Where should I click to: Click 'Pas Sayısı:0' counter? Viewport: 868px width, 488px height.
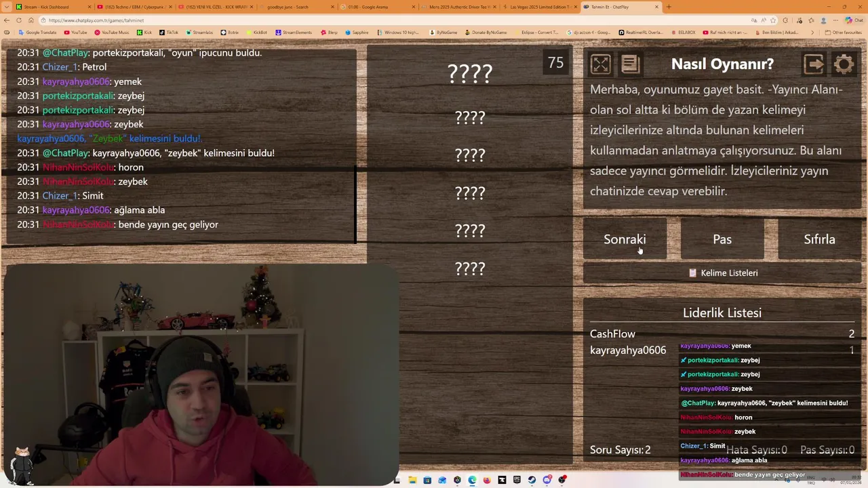pos(827,450)
